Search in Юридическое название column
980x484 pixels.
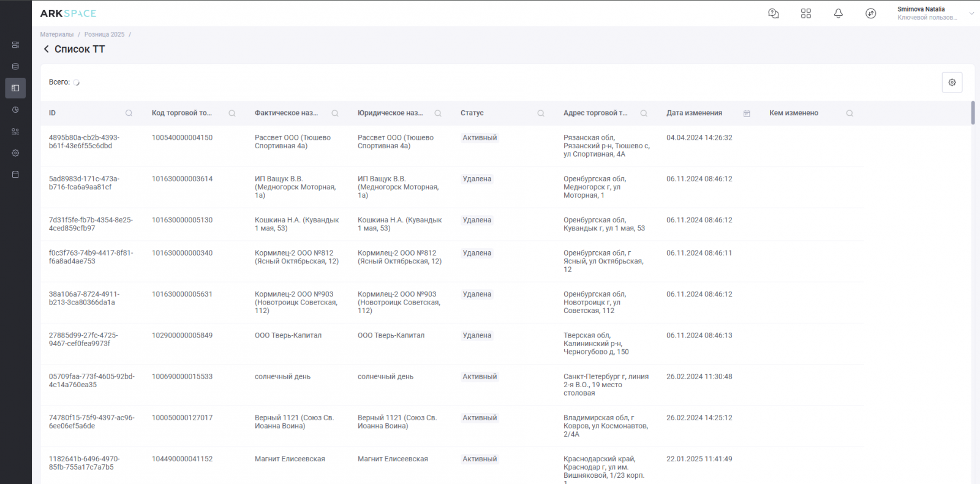438,113
